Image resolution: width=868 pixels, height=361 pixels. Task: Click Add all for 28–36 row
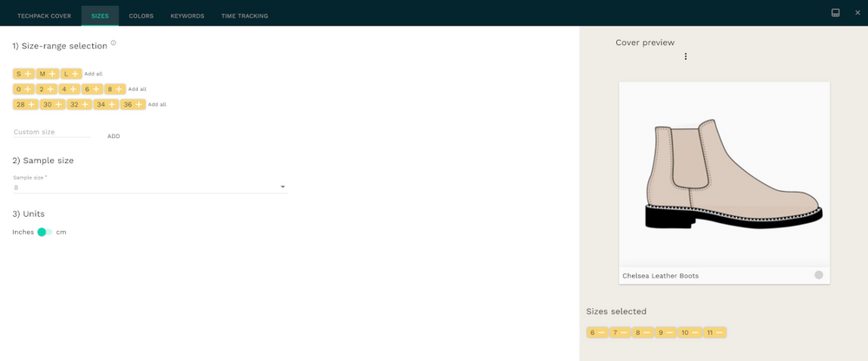156,104
